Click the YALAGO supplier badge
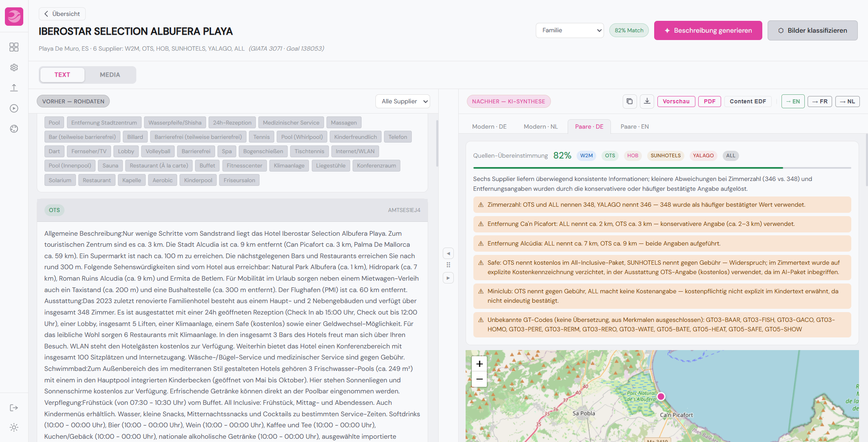This screenshot has height=442, width=868. coord(703,156)
